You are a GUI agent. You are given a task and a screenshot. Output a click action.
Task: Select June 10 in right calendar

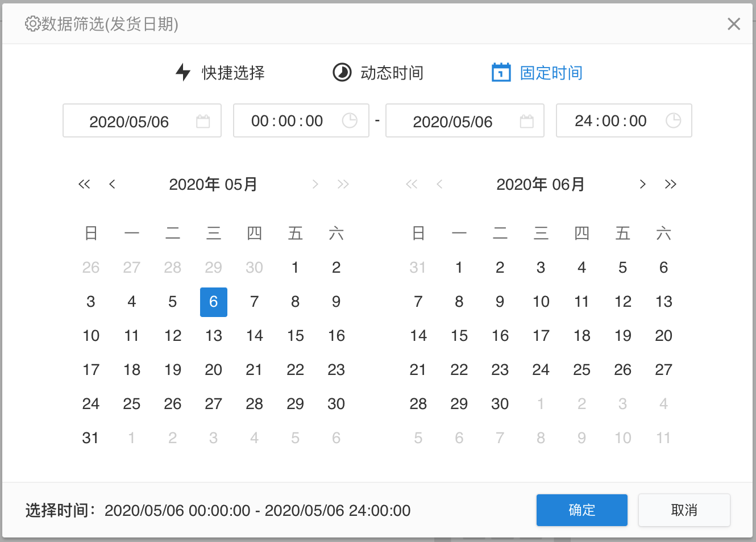(541, 302)
